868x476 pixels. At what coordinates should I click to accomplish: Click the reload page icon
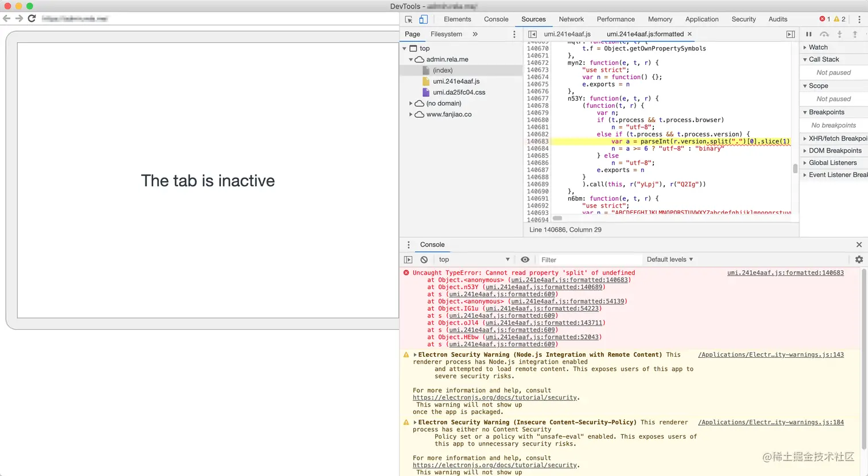(x=32, y=18)
